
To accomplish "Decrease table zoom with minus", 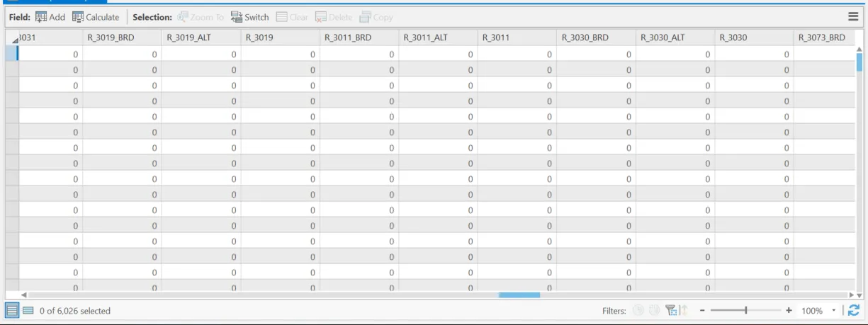I will point(702,311).
